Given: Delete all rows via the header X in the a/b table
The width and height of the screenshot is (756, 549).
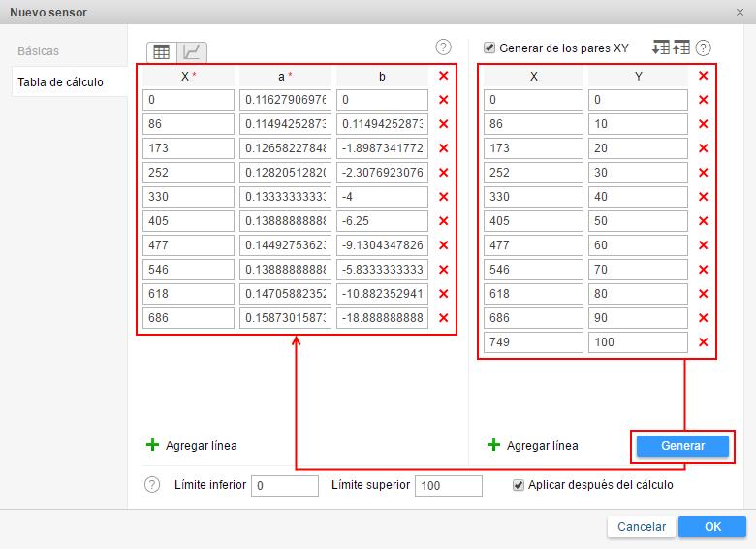Looking at the screenshot, I should click(x=444, y=76).
